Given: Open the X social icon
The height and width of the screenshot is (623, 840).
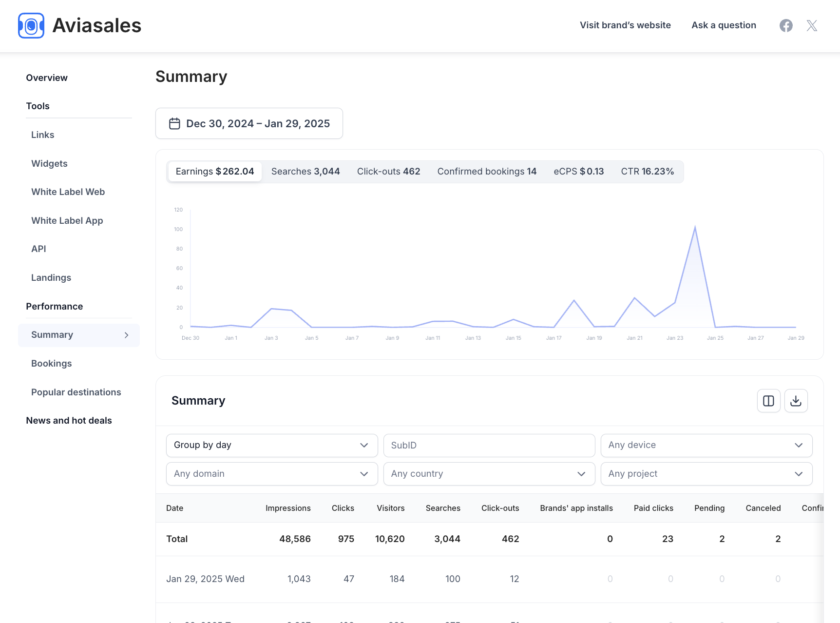Looking at the screenshot, I should 812,25.
